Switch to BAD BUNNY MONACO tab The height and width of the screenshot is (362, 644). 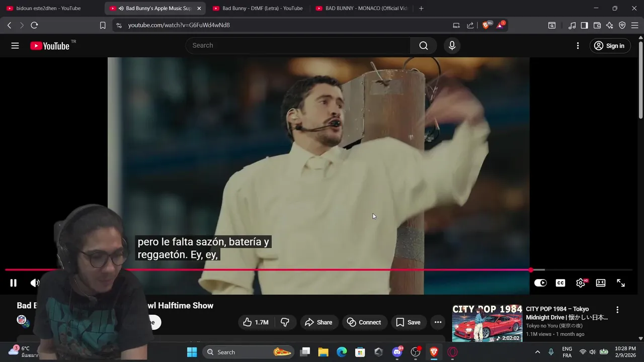coord(361,8)
